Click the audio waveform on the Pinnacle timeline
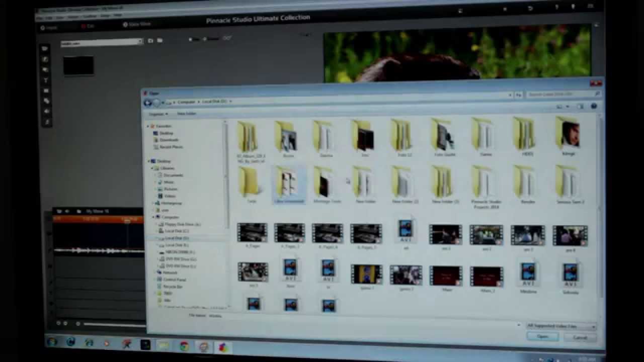Screen dimensions: 644x362 point(99,250)
